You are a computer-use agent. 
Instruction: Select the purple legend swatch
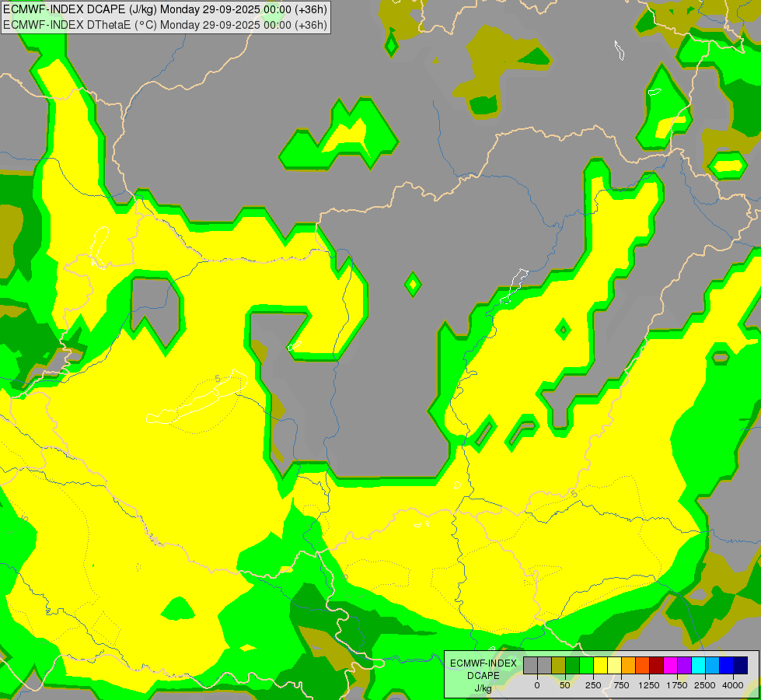684,665
